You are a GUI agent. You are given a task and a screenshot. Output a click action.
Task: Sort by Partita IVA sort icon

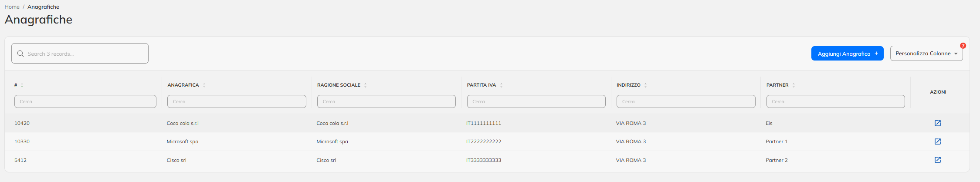tap(501, 85)
